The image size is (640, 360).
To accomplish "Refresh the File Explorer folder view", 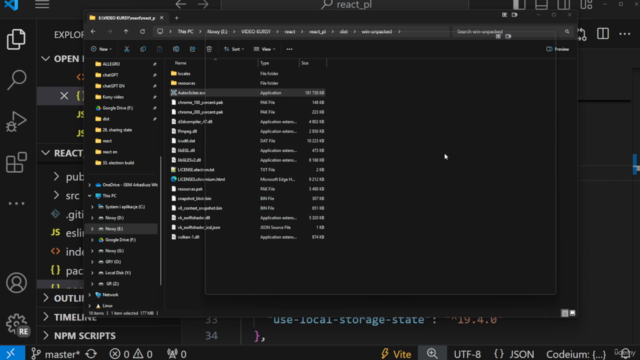I will click(142, 31).
